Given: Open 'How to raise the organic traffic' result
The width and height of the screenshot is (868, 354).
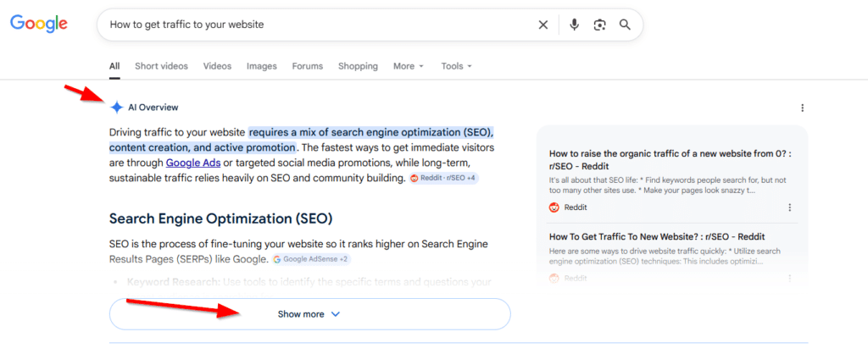Looking at the screenshot, I should (x=670, y=160).
